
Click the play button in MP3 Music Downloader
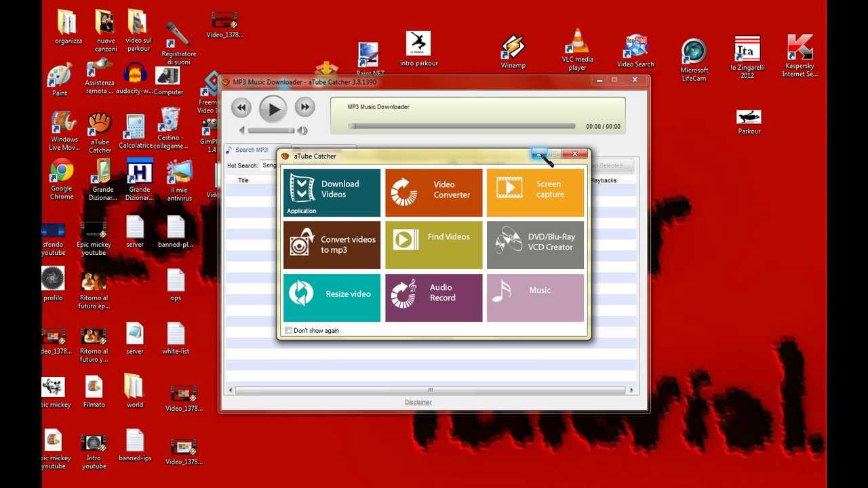(273, 108)
